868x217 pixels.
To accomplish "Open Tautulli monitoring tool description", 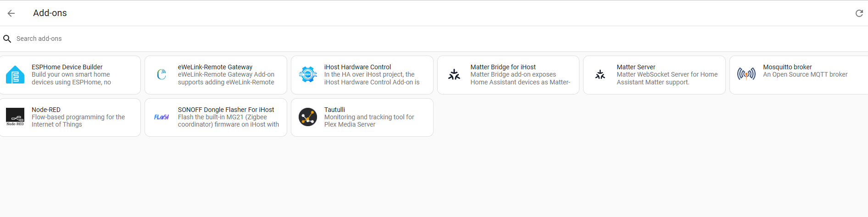I will pos(369,121).
